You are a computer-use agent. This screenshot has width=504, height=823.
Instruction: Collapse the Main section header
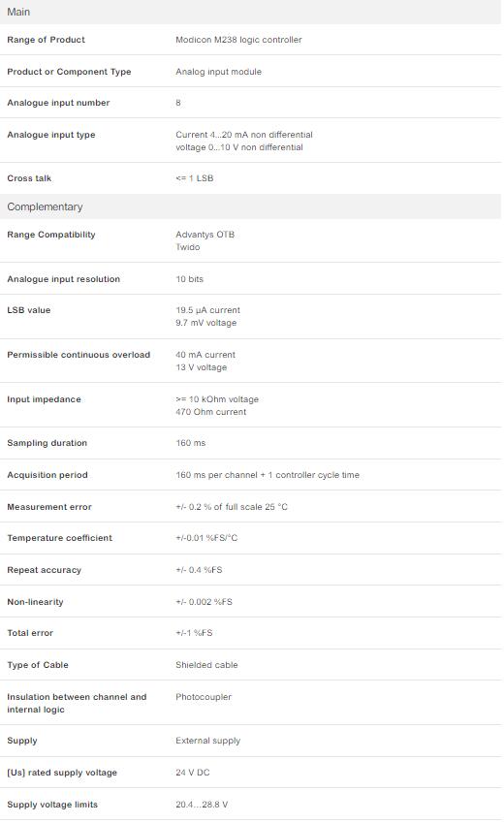250,12
